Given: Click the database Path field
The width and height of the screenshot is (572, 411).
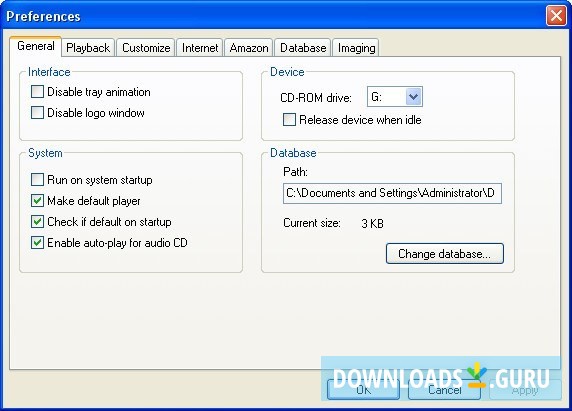Looking at the screenshot, I should [x=392, y=193].
